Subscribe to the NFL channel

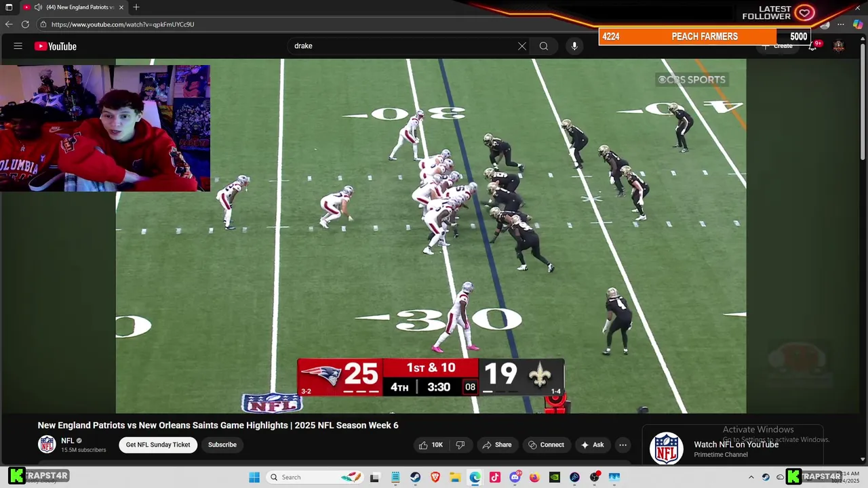pyautogui.click(x=222, y=445)
